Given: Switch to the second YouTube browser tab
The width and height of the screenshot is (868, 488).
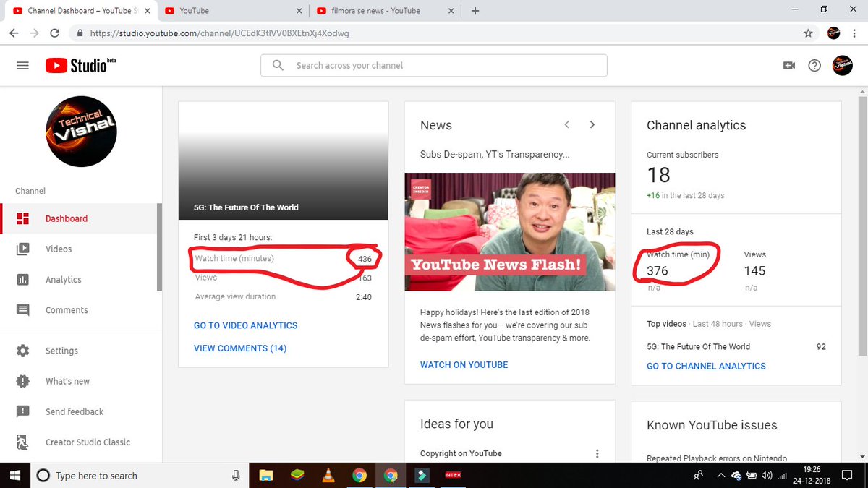Looking at the screenshot, I should click(x=233, y=11).
